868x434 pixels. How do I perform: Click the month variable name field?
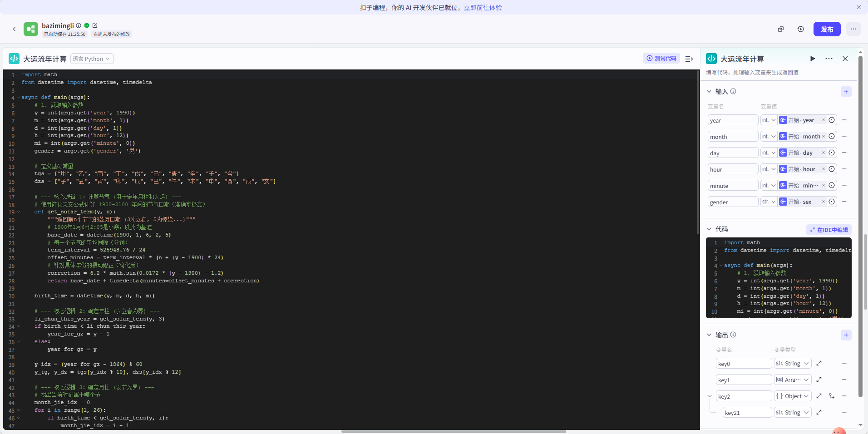732,137
